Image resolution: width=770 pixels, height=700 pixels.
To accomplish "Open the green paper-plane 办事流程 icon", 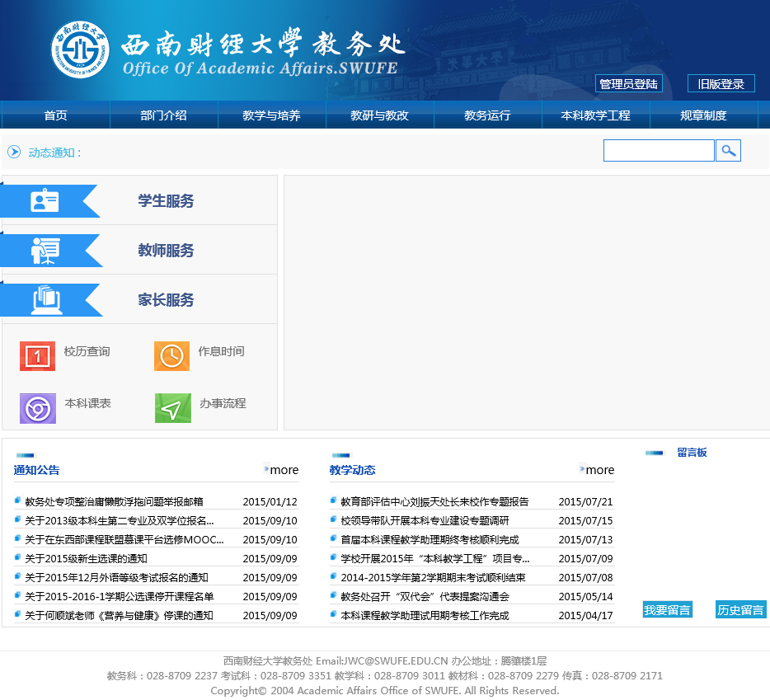I will (x=173, y=408).
